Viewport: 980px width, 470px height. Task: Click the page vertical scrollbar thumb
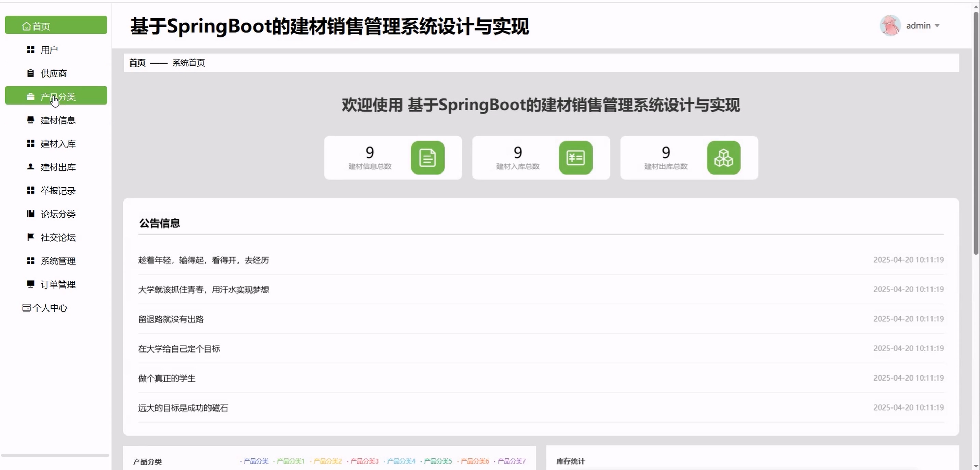(976, 133)
